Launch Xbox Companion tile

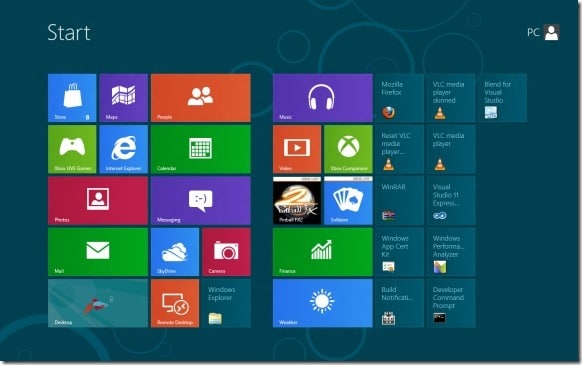[348, 149]
